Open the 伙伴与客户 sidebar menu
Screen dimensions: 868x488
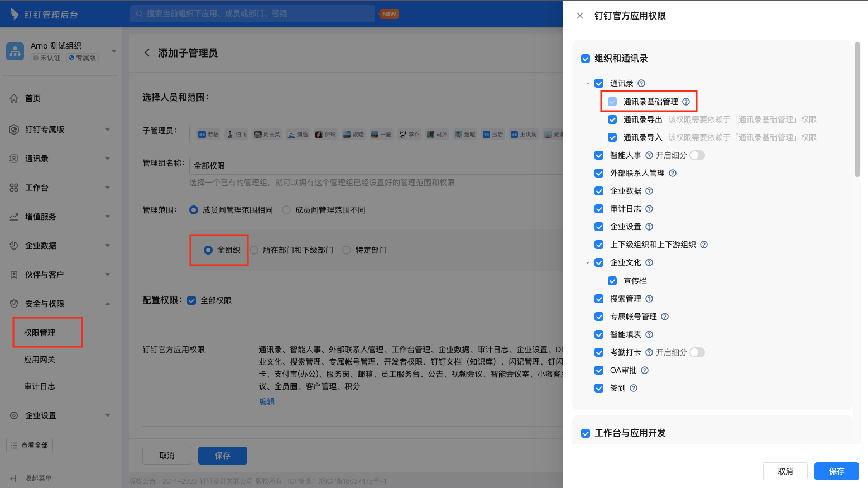coord(44,275)
